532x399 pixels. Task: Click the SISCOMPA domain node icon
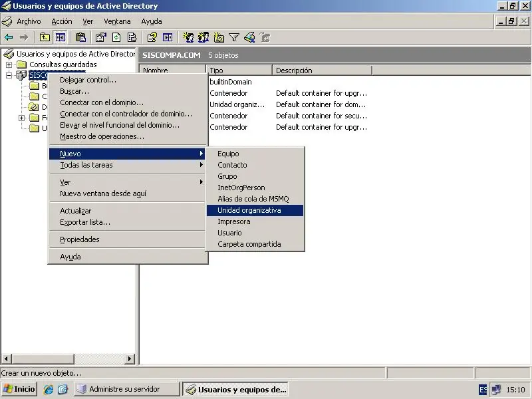(x=21, y=74)
